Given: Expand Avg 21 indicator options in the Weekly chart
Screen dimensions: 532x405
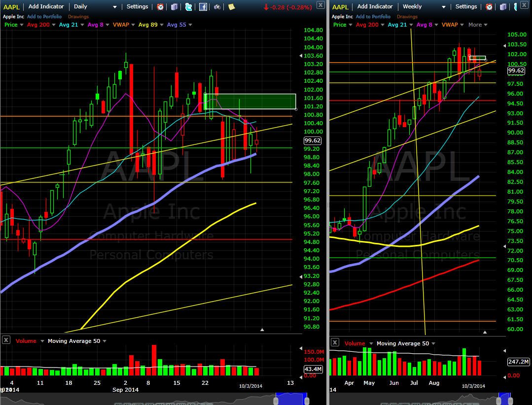Looking at the screenshot, I should [x=411, y=25].
